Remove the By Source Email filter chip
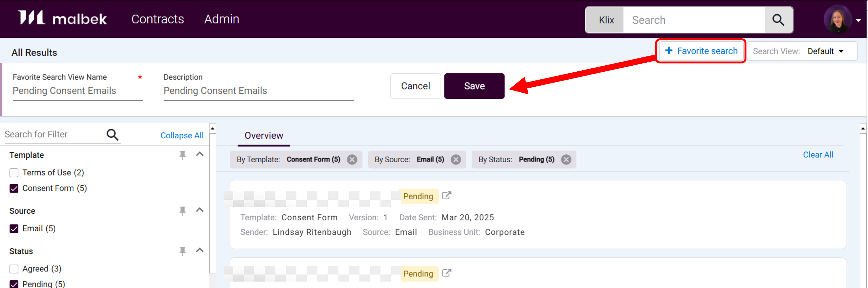The width and height of the screenshot is (868, 288). point(456,159)
